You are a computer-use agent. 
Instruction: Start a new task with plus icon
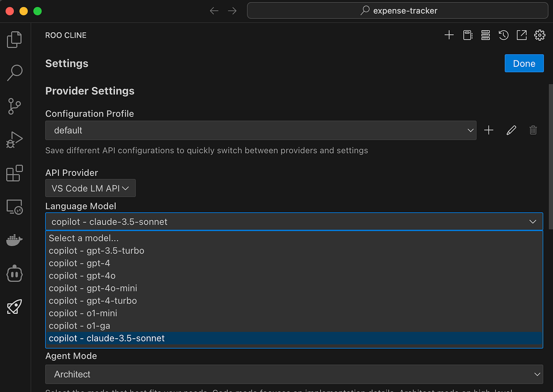pyautogui.click(x=449, y=35)
